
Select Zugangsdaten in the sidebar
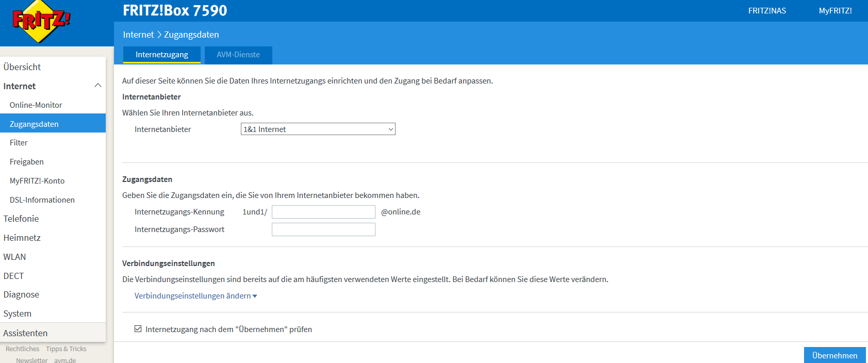(53, 124)
